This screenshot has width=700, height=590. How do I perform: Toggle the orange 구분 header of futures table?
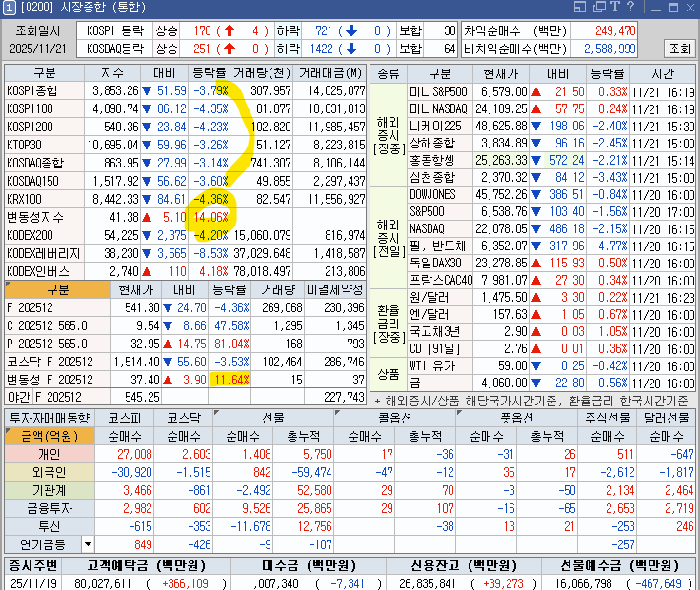coord(57,290)
